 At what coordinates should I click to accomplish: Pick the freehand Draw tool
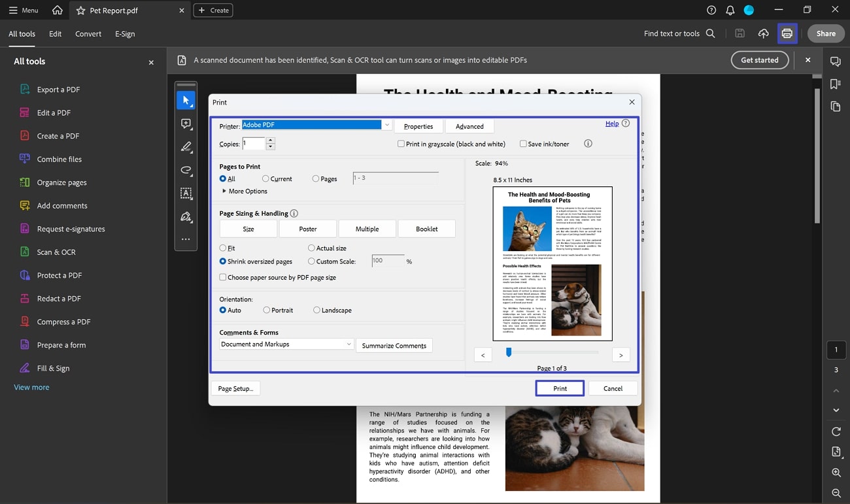(x=186, y=170)
